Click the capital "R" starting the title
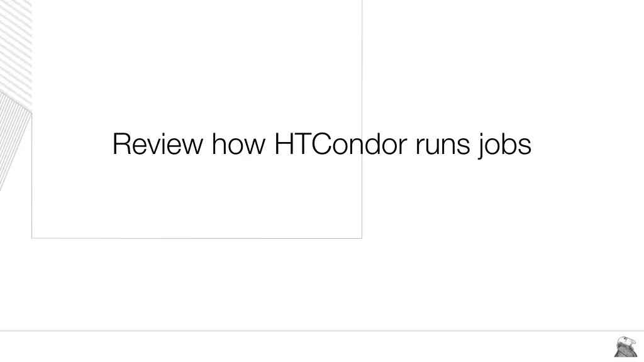Viewport: 644px width, 362px height. point(121,144)
